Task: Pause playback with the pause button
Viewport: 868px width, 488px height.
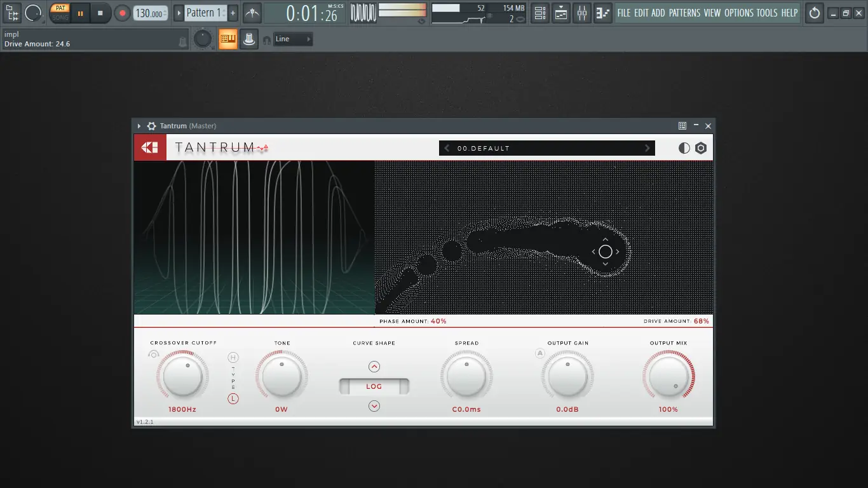Action: (x=81, y=13)
